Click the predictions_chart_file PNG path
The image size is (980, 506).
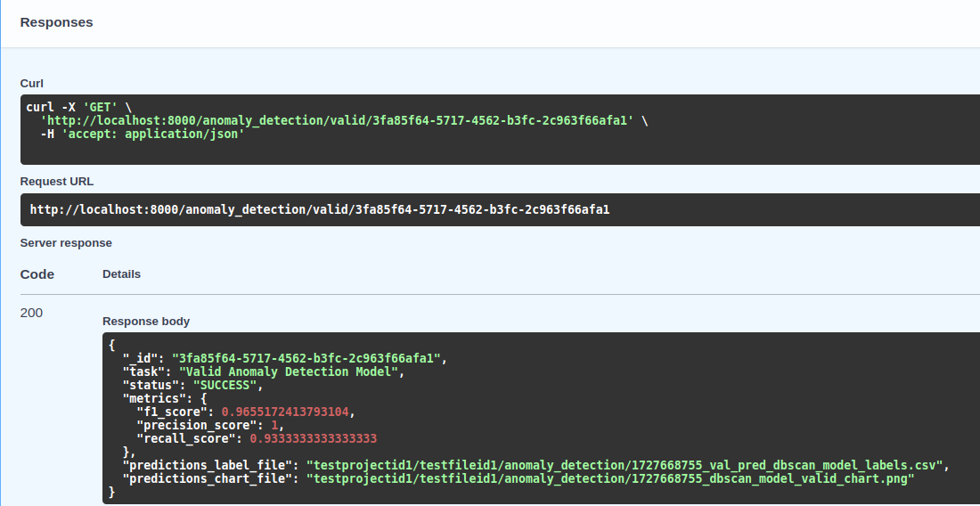click(x=610, y=478)
